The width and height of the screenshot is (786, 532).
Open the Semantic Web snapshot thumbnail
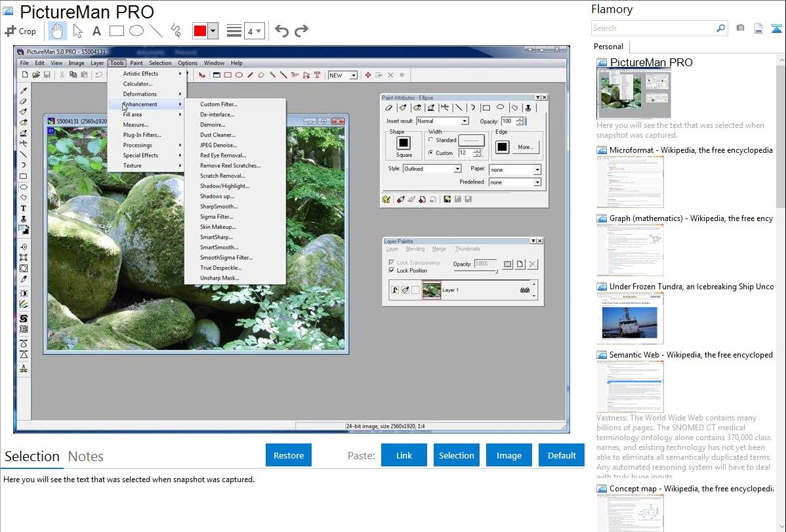tap(630, 386)
